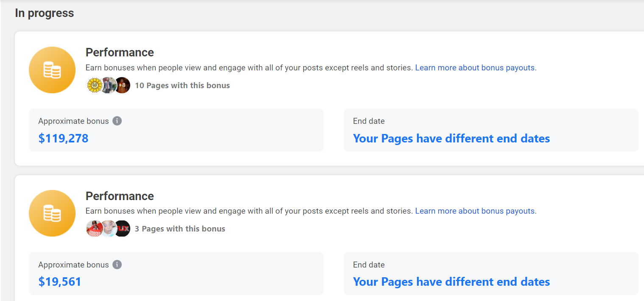Select the second avatar in 10 Pages group
The image size is (644, 301).
[x=109, y=85]
